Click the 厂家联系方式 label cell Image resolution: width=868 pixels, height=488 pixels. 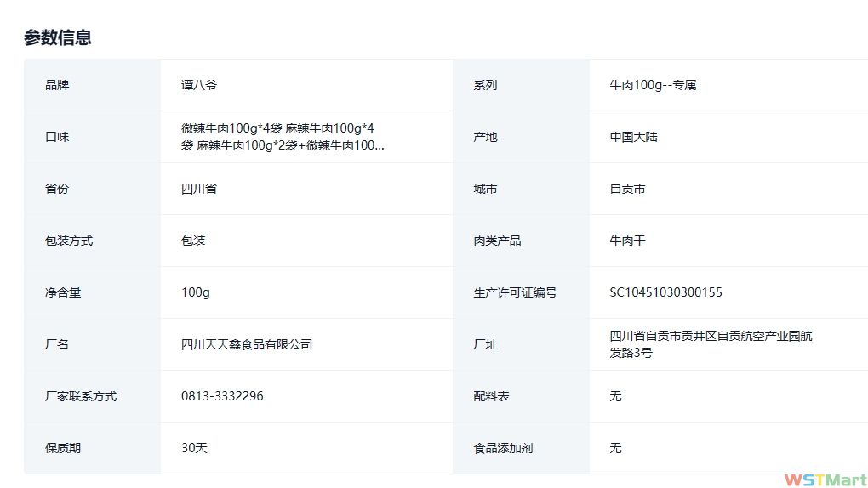81,396
